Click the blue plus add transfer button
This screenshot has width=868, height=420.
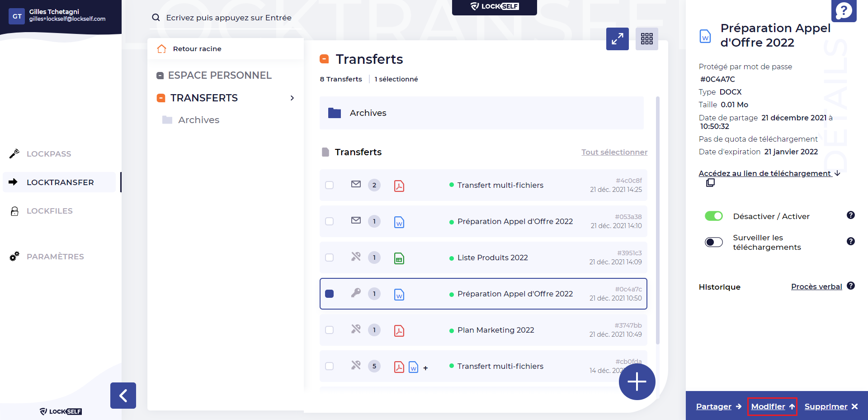tap(637, 382)
